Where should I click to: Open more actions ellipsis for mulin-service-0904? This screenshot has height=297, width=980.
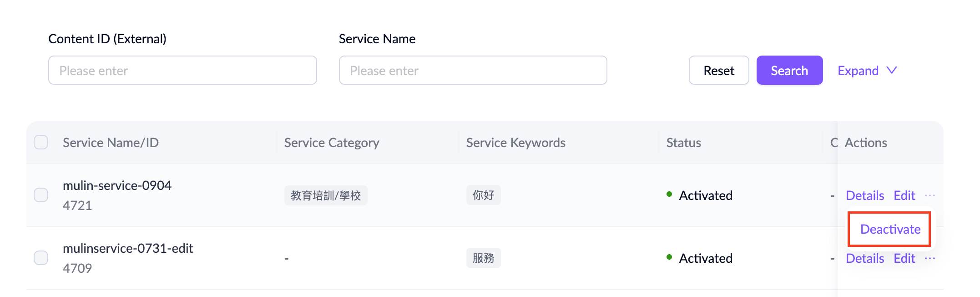point(930,195)
